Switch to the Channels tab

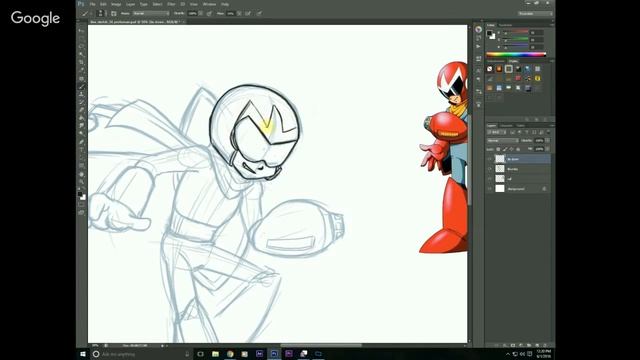507,125
